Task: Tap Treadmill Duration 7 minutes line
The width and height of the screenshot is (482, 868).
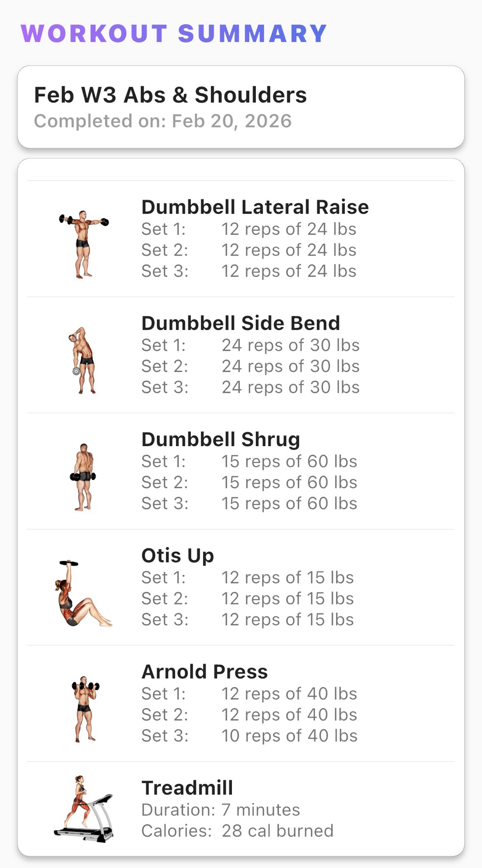Action: click(221, 810)
